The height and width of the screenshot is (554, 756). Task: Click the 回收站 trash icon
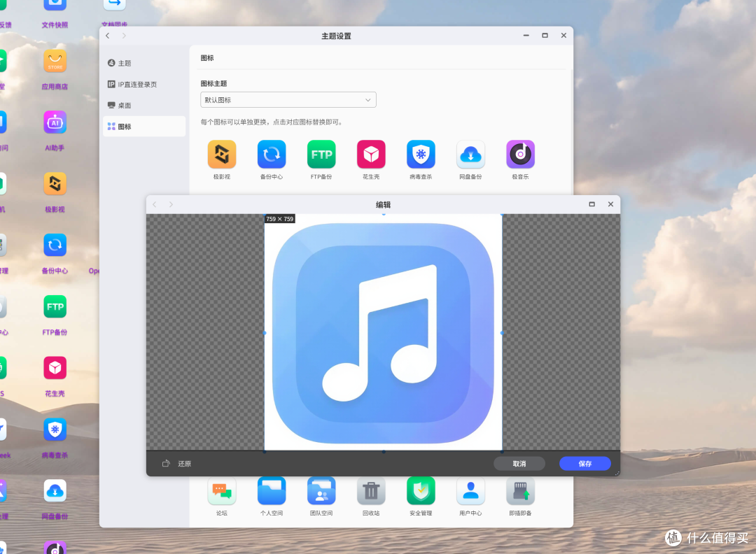pyautogui.click(x=371, y=491)
